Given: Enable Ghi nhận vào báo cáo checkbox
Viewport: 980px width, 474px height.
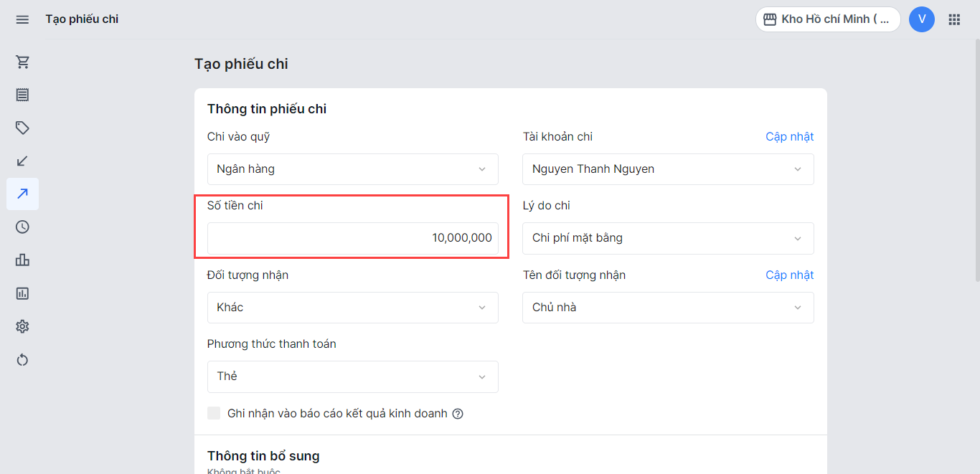Looking at the screenshot, I should click(214, 413).
